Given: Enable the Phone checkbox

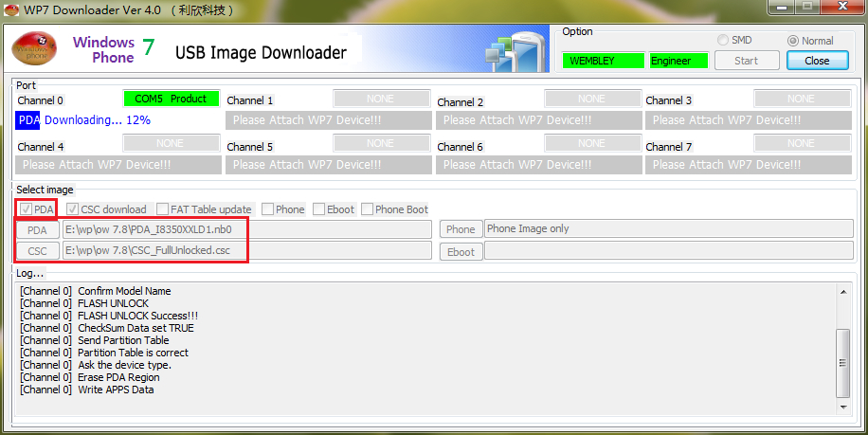Looking at the screenshot, I should point(267,209).
